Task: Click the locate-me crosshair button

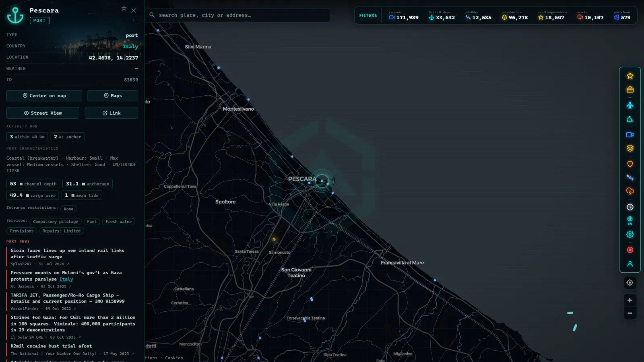Action: pyautogui.click(x=630, y=283)
